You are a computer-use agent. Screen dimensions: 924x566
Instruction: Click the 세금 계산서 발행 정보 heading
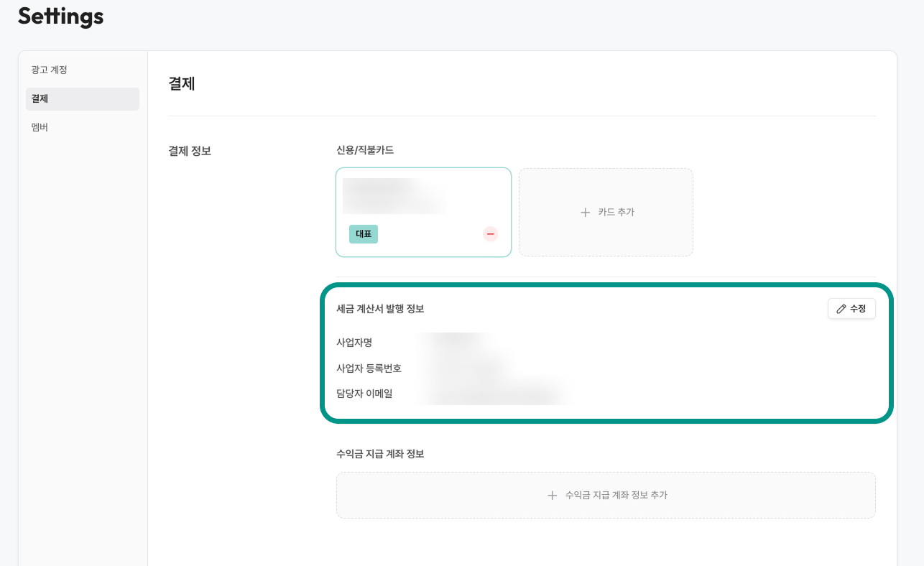[x=380, y=309]
